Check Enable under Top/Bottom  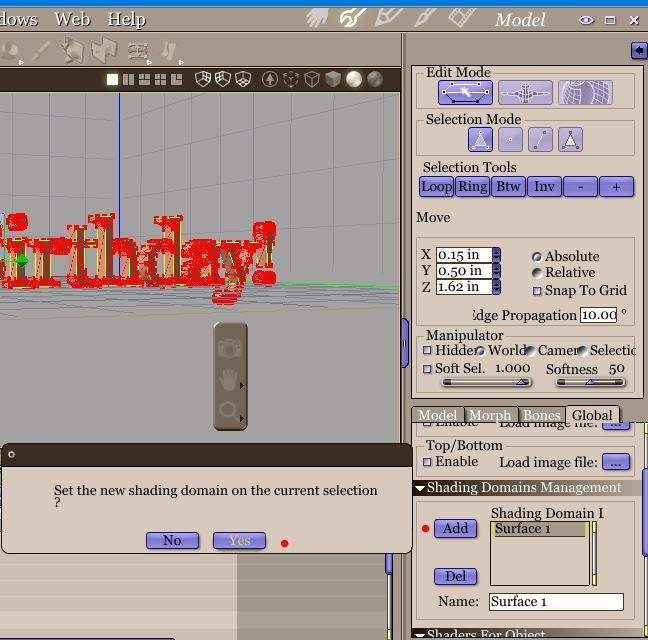427,462
